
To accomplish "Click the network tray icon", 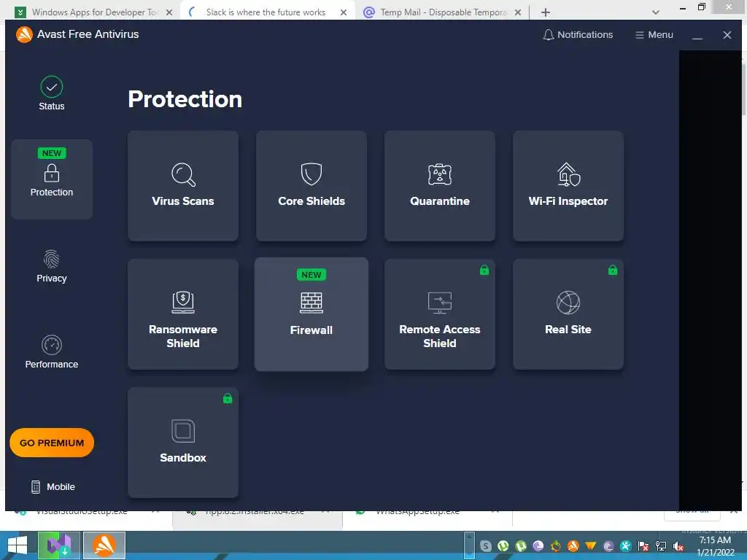I will coord(661,547).
